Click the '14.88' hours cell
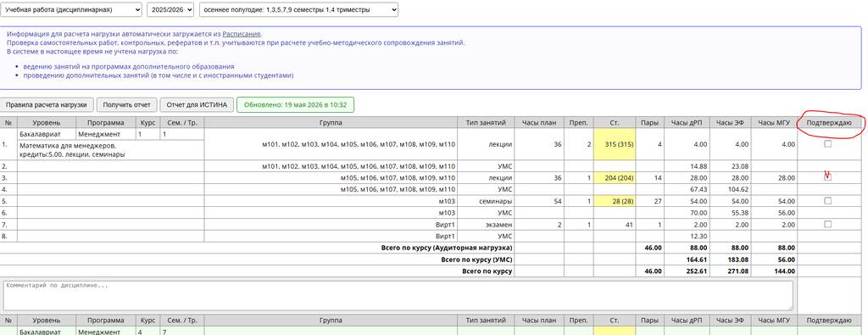Viewport: 868px width, 335px height. pos(687,166)
